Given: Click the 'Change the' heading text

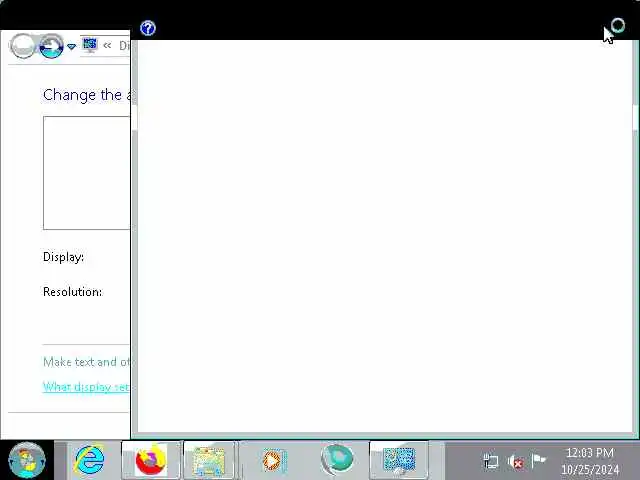Looking at the screenshot, I should pos(82,95).
